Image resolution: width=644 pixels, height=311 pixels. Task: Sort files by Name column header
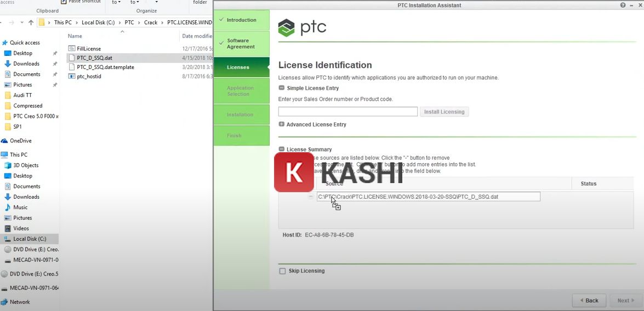(75, 36)
